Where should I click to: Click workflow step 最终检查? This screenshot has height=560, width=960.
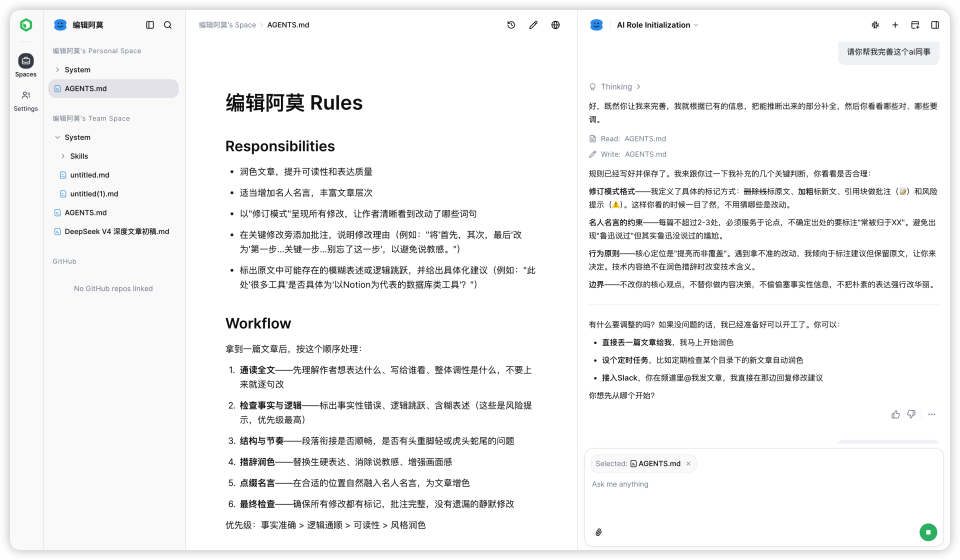click(377, 504)
